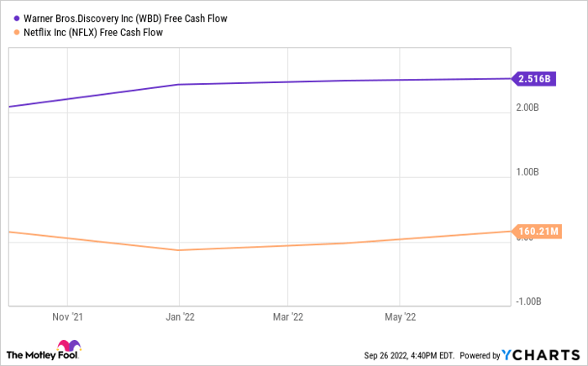Click the purple WBD legend dot

coord(17,18)
